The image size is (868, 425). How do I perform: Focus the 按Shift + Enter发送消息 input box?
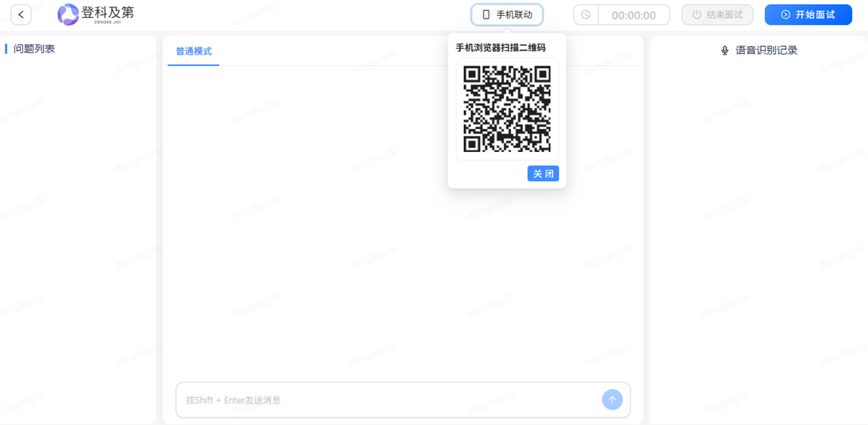(387, 400)
